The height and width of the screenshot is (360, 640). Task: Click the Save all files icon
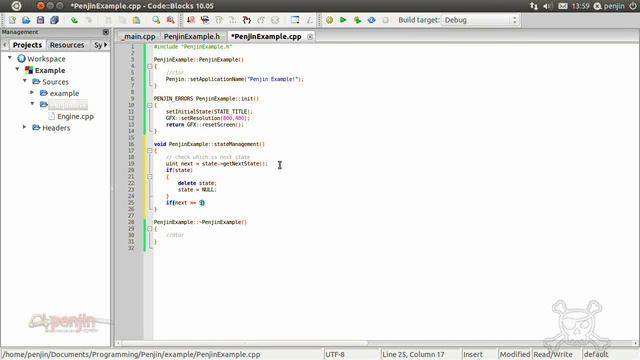click(x=54, y=20)
